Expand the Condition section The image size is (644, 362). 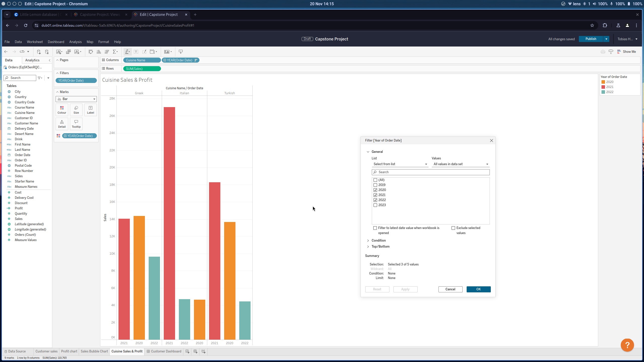point(378,241)
